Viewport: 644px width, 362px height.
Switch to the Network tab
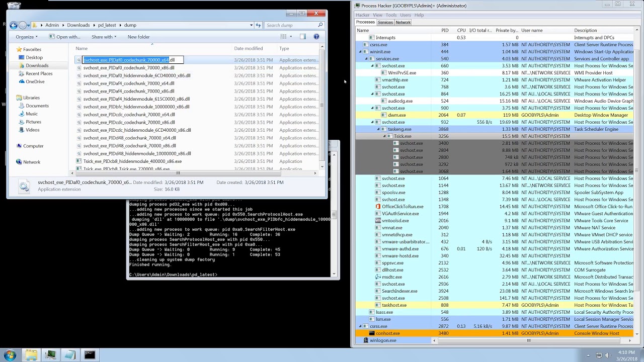[x=403, y=22]
